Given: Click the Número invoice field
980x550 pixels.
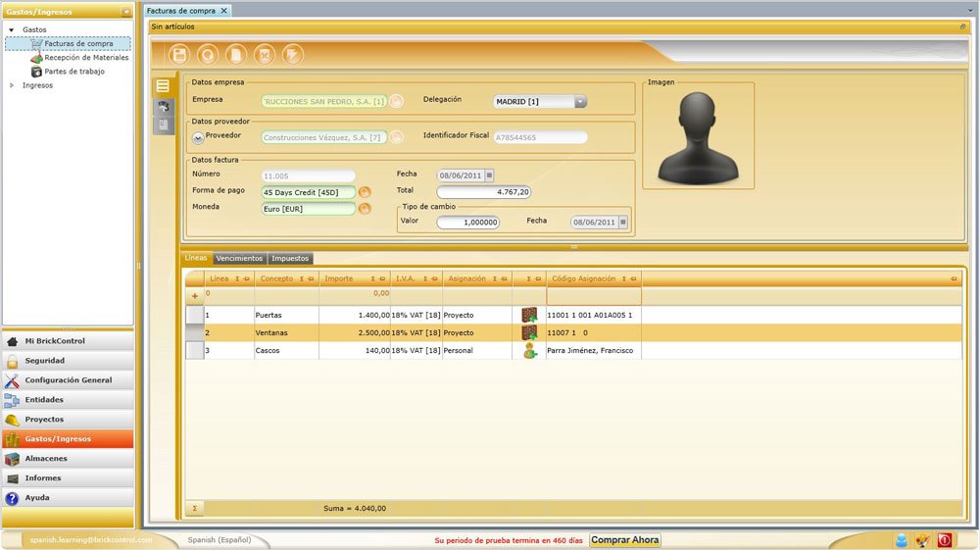Looking at the screenshot, I should point(308,176).
